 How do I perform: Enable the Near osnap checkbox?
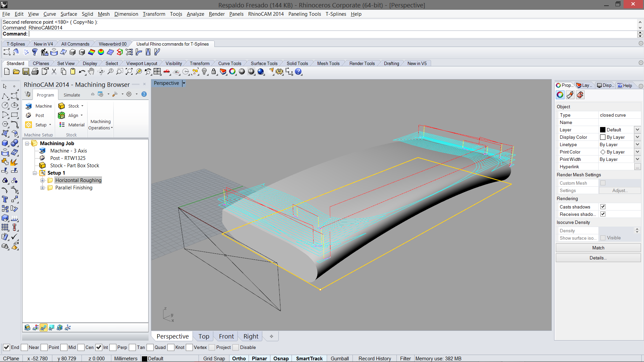pos(24,347)
